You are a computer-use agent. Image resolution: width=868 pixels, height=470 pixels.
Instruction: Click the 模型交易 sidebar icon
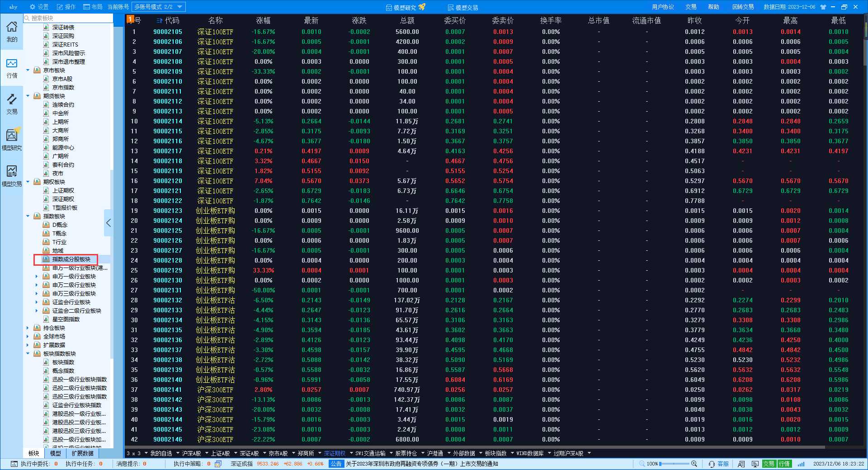tap(12, 176)
